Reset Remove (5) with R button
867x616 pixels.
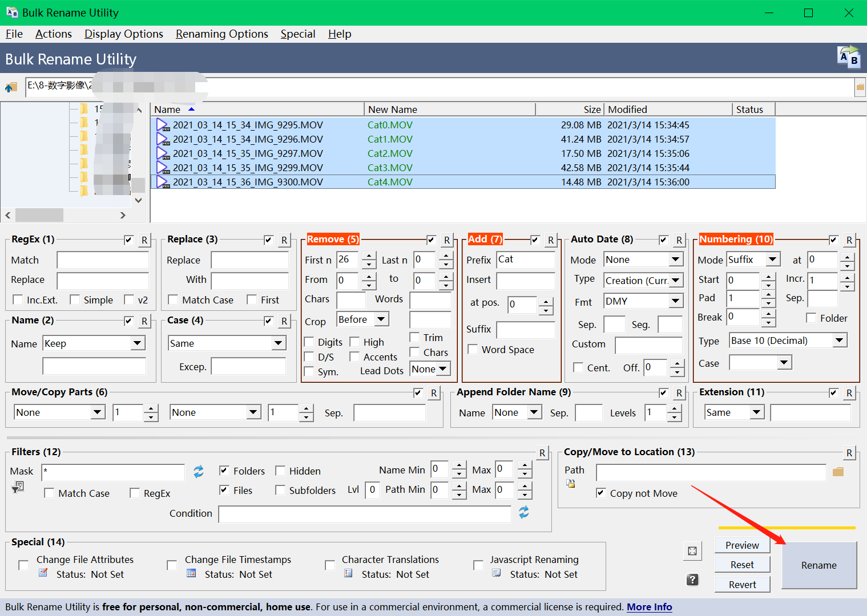(x=447, y=240)
